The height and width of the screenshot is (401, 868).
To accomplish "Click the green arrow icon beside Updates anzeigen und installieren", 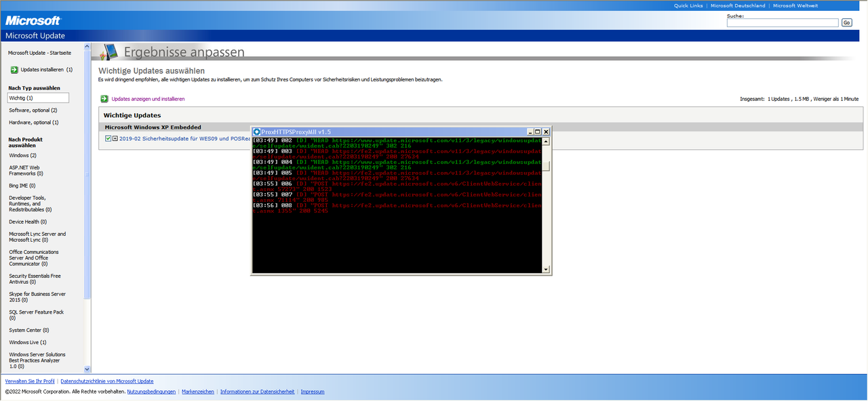I will [104, 99].
